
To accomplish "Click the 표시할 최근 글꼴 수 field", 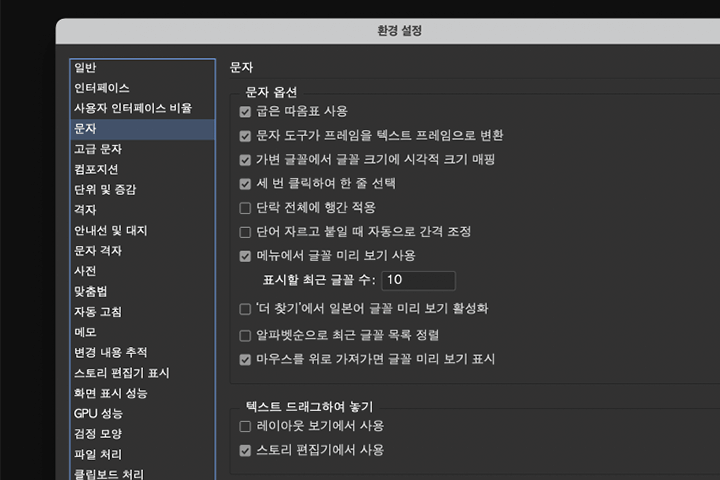I will (x=418, y=280).
